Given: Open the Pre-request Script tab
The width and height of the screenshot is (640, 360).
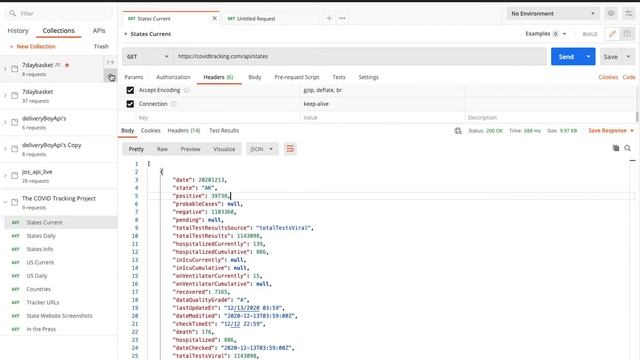Looking at the screenshot, I should tap(297, 77).
